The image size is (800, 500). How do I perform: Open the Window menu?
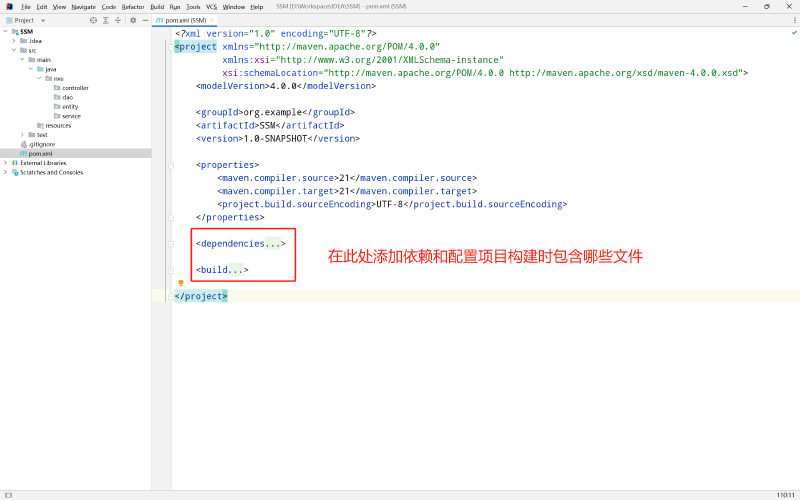click(x=234, y=7)
